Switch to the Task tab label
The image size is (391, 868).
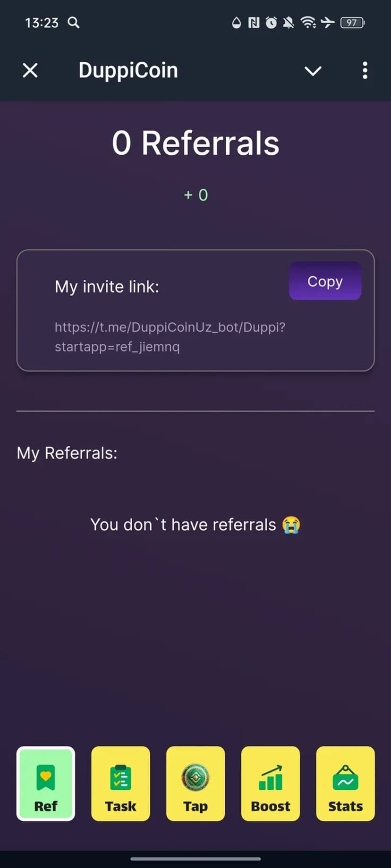pos(120,806)
